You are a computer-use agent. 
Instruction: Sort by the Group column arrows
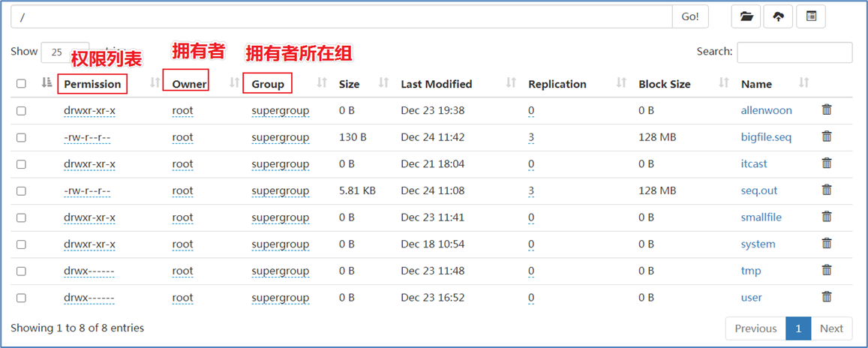pos(322,83)
